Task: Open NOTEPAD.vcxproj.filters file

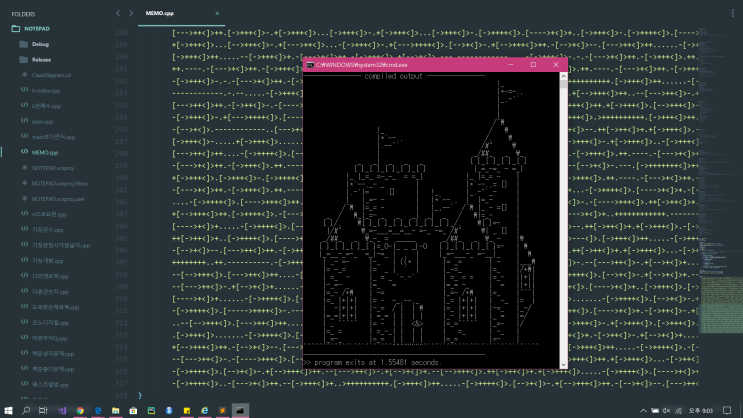Action: (60, 183)
